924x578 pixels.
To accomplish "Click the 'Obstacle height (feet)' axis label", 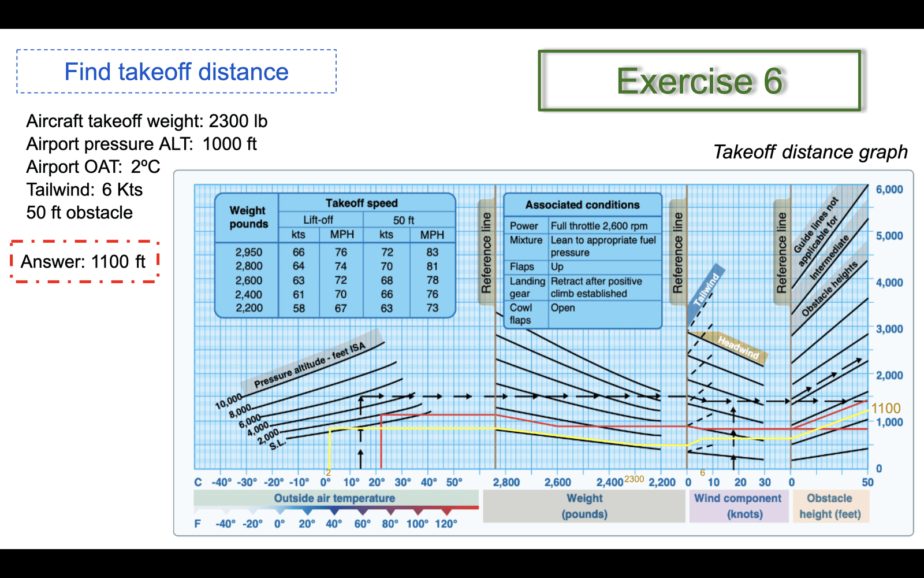I will tap(830, 506).
